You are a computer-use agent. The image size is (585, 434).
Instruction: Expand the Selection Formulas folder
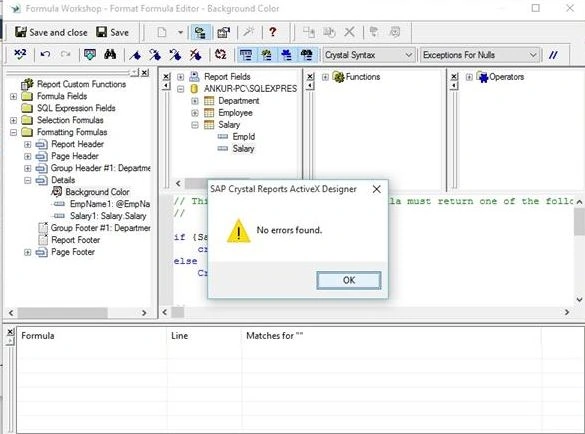[13, 121]
